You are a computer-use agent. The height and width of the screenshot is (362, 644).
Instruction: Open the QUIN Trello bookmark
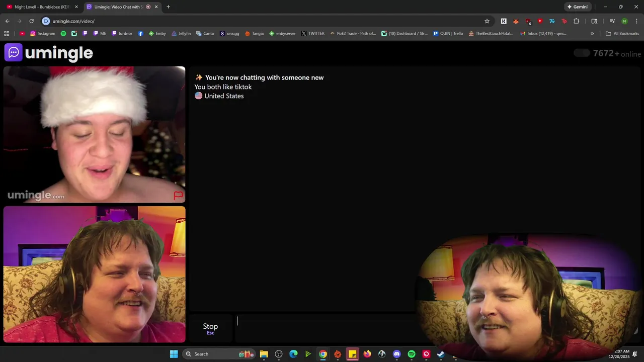(x=448, y=34)
